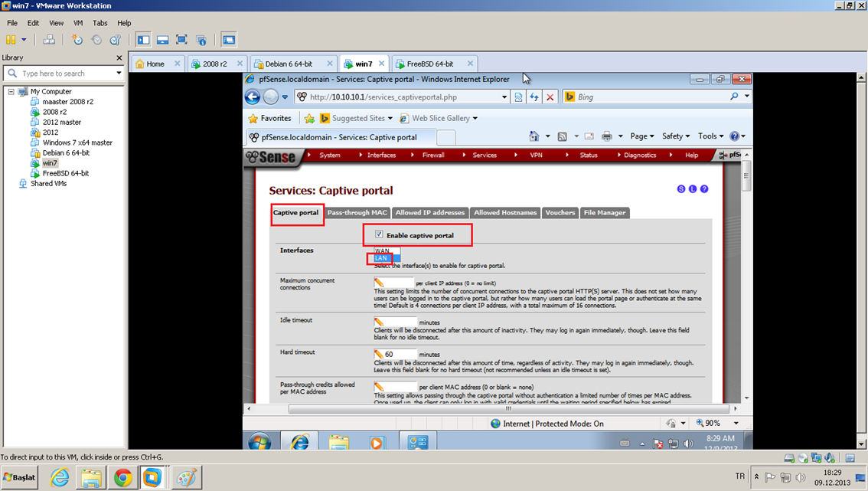The image size is (868, 491).
Task: Open the View menu in VMware
Action: coord(56,23)
